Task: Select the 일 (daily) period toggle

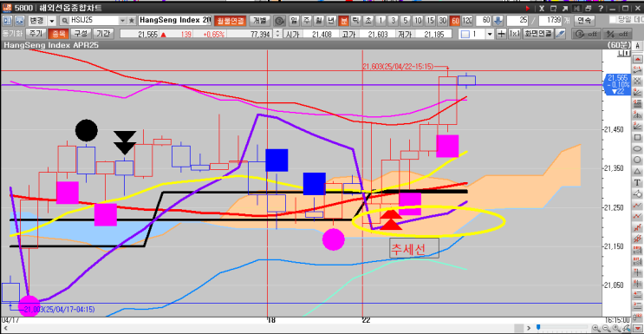Action: (x=294, y=20)
